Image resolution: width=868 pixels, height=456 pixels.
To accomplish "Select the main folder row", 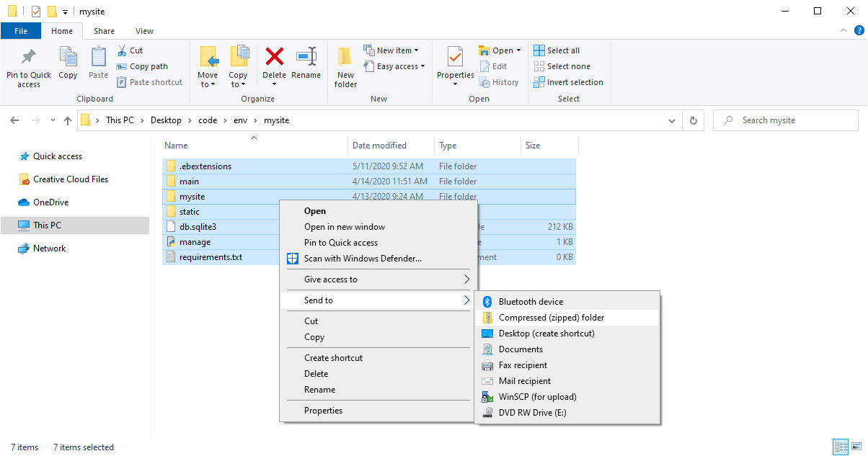I will (x=369, y=182).
